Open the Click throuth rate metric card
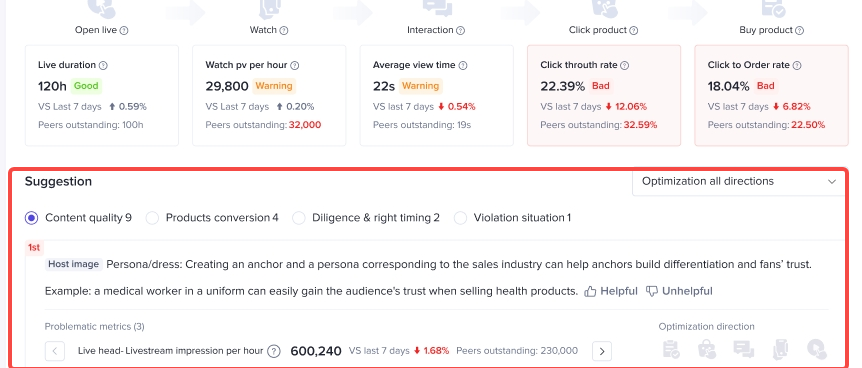862x368 pixels. pos(604,95)
